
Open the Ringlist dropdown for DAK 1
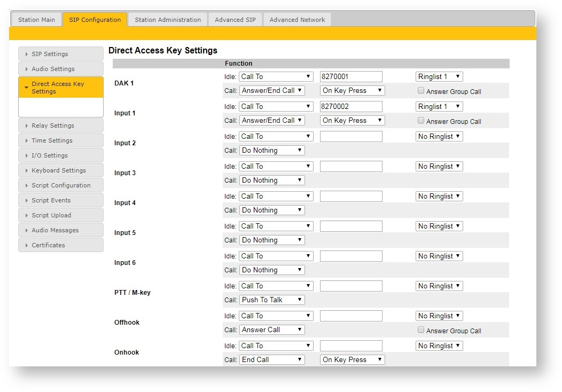click(439, 76)
